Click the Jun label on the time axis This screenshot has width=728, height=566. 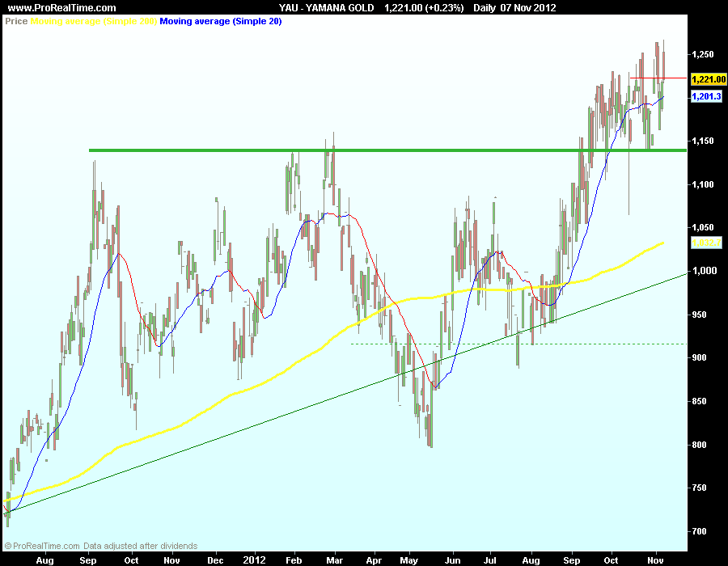coord(453,560)
